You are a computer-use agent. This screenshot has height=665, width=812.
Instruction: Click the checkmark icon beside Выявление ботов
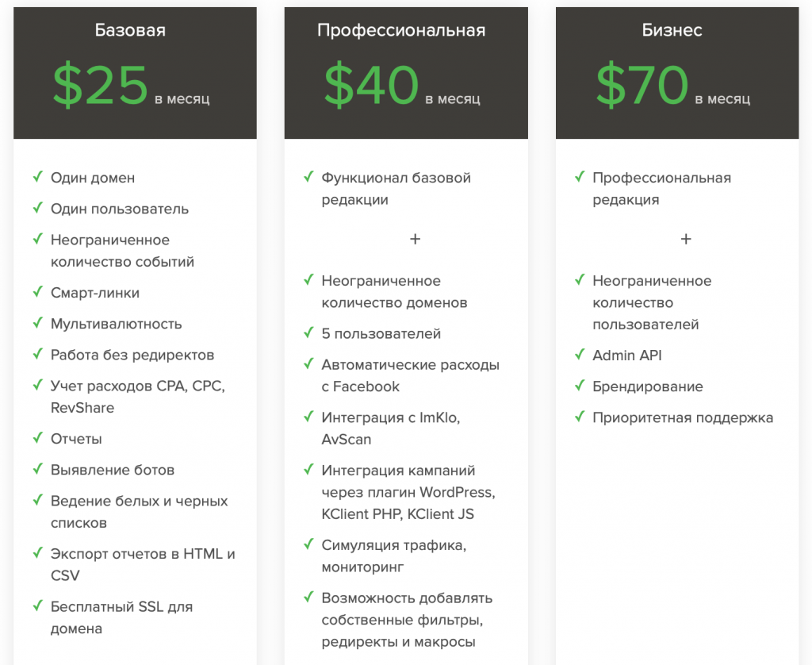pos(38,469)
